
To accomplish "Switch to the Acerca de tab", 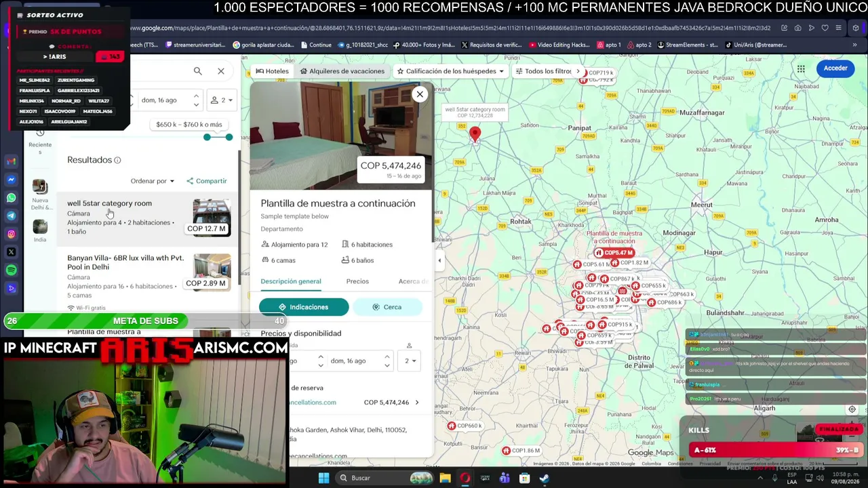I will tap(414, 281).
